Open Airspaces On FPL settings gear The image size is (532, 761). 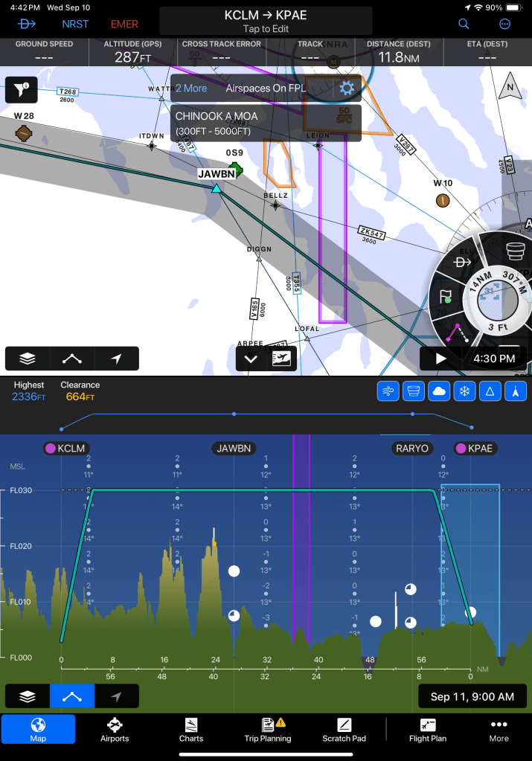coord(346,88)
